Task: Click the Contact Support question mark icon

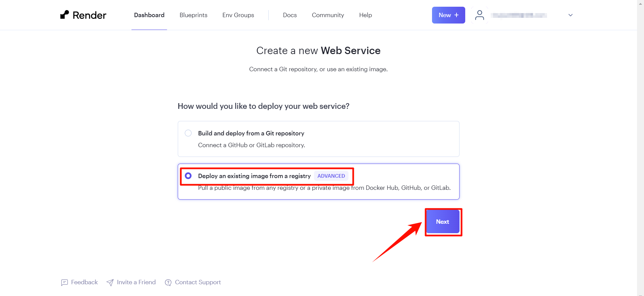Action: tap(168, 283)
